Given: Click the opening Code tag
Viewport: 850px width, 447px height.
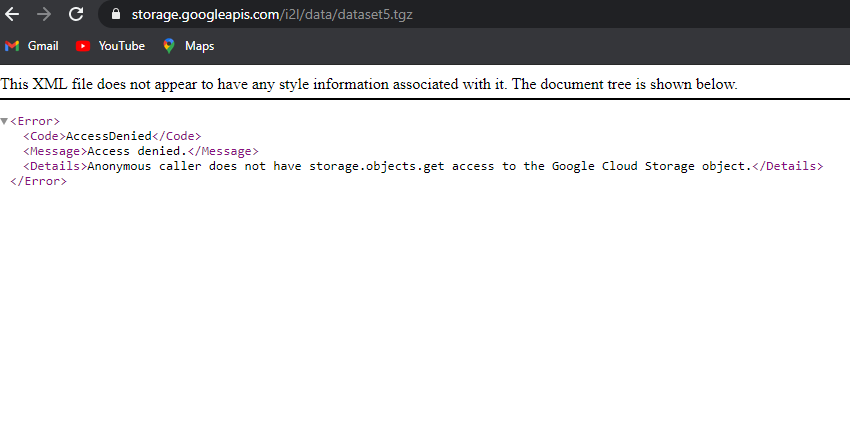Looking at the screenshot, I should tap(44, 136).
